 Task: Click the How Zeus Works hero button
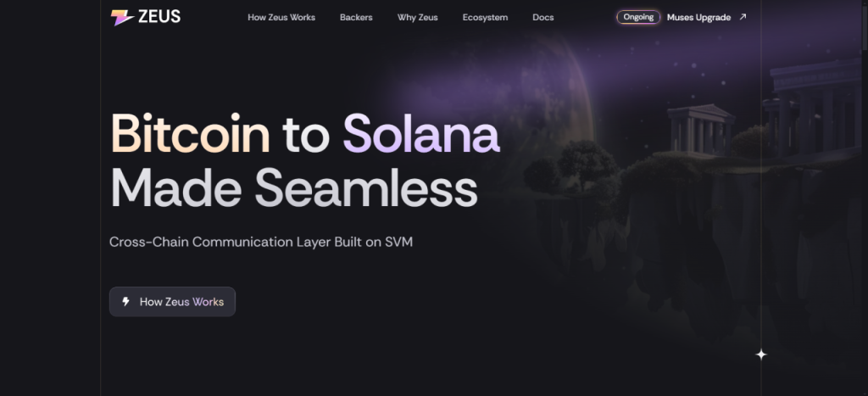click(x=172, y=302)
